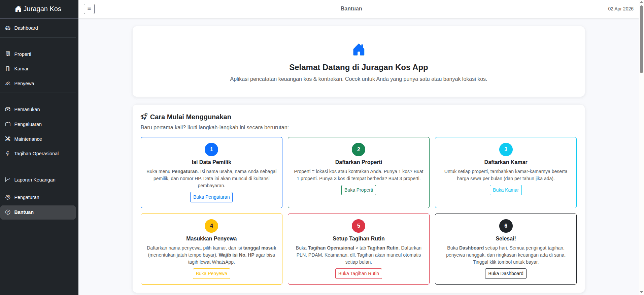Click the page vertical scrollbar thumb
The height and width of the screenshot is (295, 644).
pos(641,39)
